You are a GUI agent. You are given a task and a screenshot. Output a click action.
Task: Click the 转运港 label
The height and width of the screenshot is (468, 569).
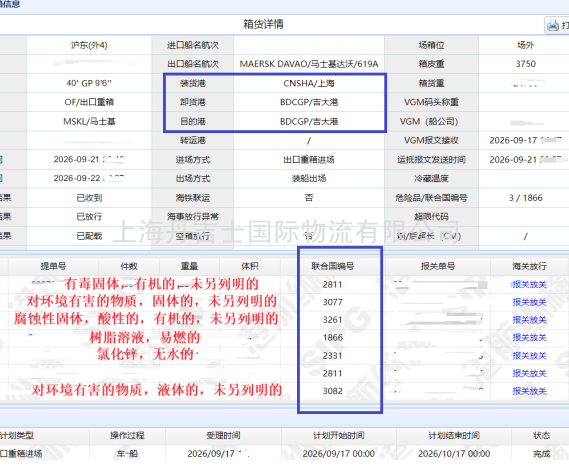193,140
